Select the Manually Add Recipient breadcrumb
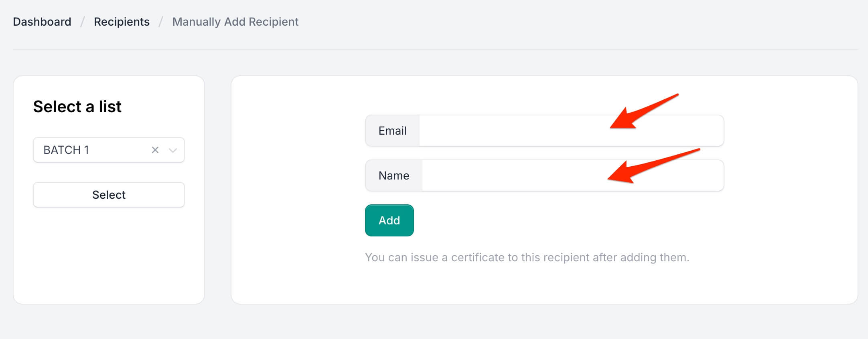This screenshot has width=868, height=339. click(x=235, y=22)
